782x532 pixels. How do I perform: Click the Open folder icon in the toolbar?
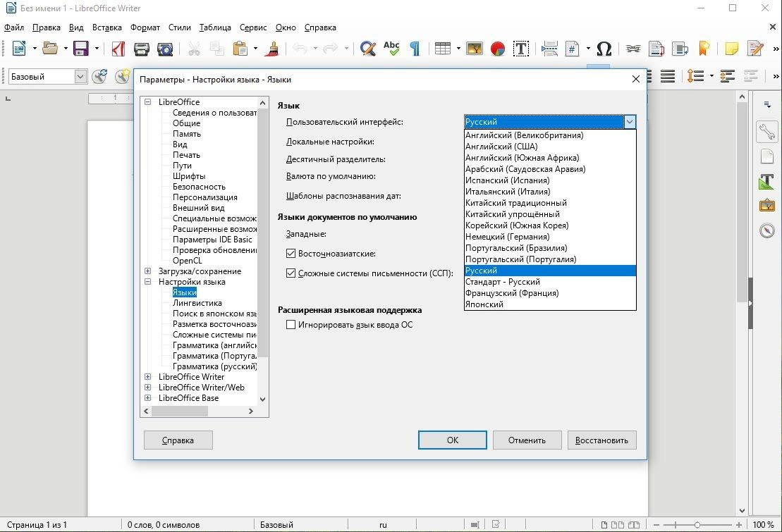coord(50,49)
